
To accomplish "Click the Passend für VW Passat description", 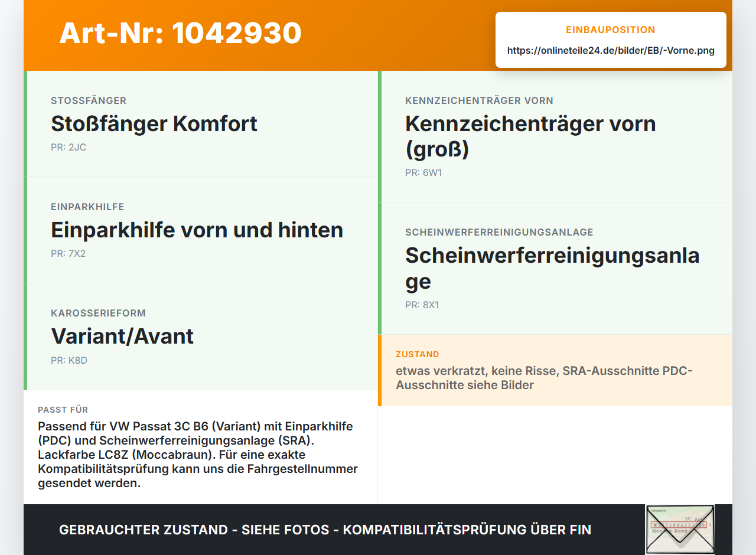I will pos(198,455).
